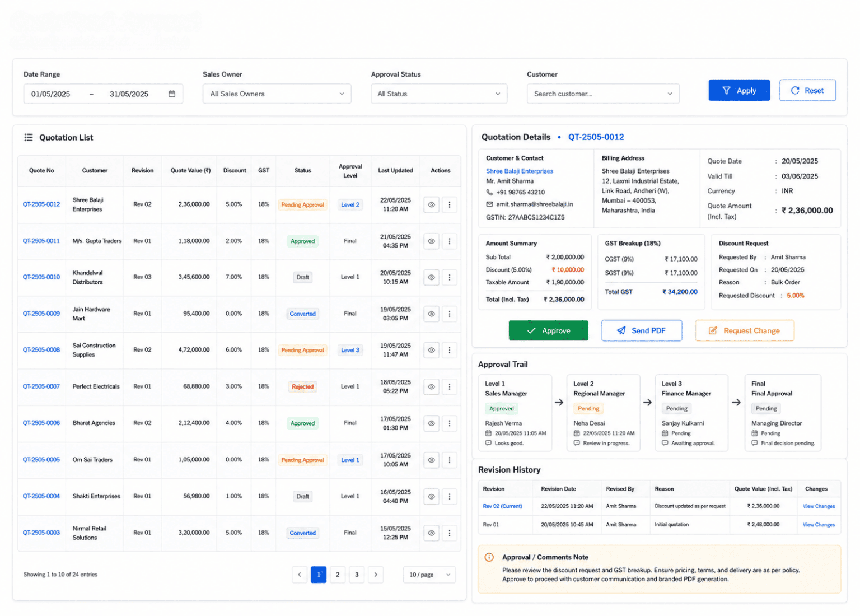This screenshot has height=616, width=860.
Task: View quotation QT-2505-0006 eye icon
Action: tap(431, 423)
